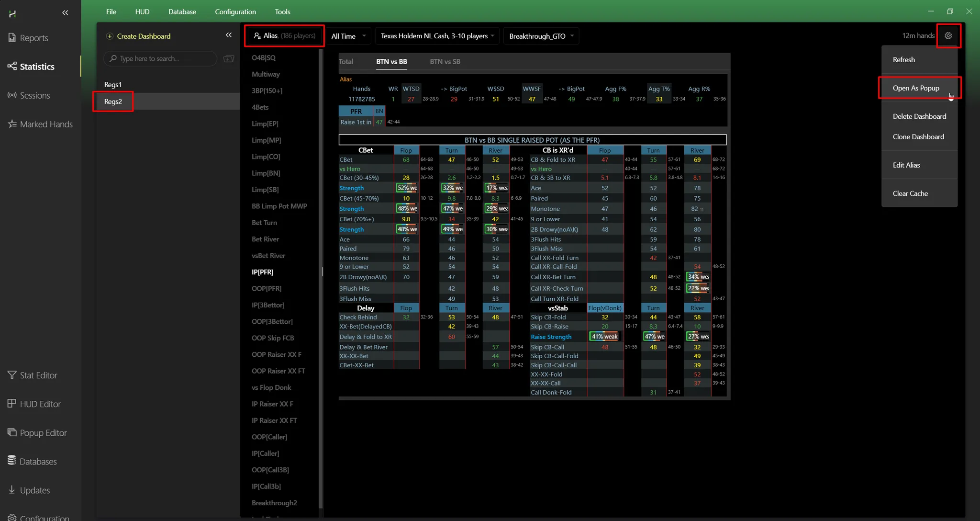Image resolution: width=980 pixels, height=521 pixels.
Task: Expand the All Time date dropdown
Action: click(348, 36)
